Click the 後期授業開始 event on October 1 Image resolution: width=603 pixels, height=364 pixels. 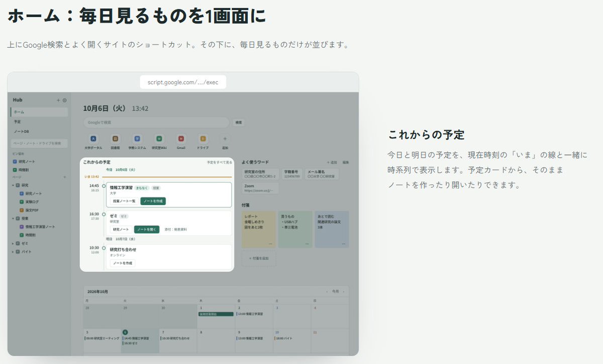tap(216, 314)
